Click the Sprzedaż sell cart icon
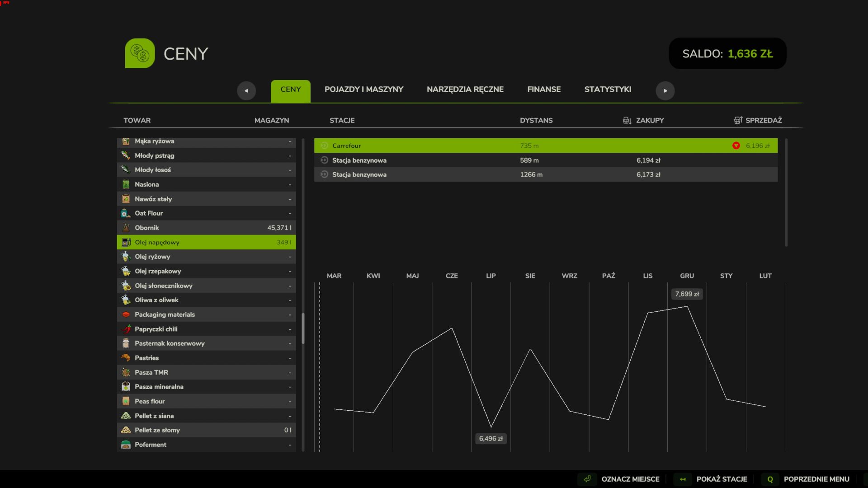Screen dimensions: 868x488 pos(738,120)
